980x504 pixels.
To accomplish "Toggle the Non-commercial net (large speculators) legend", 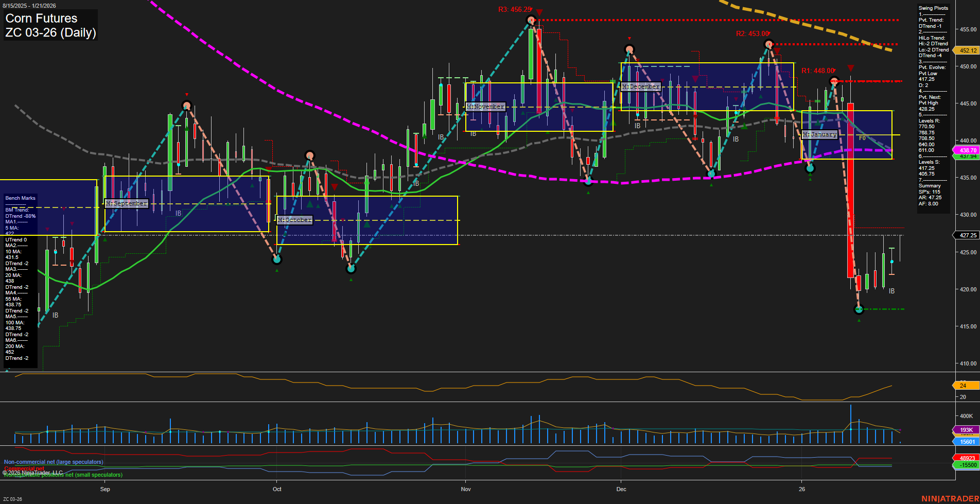I will click(x=53, y=462).
